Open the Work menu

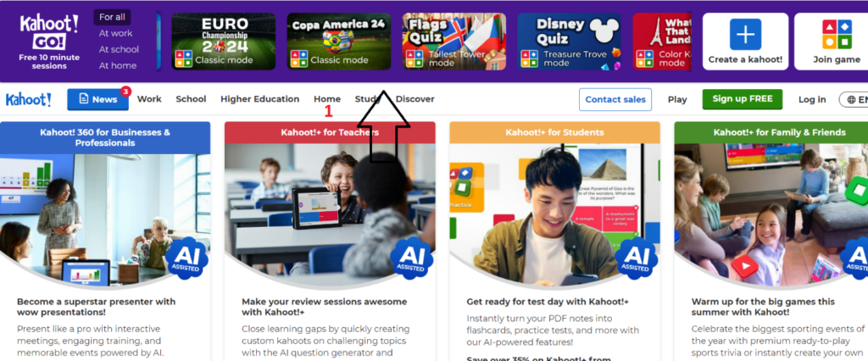[x=149, y=99]
